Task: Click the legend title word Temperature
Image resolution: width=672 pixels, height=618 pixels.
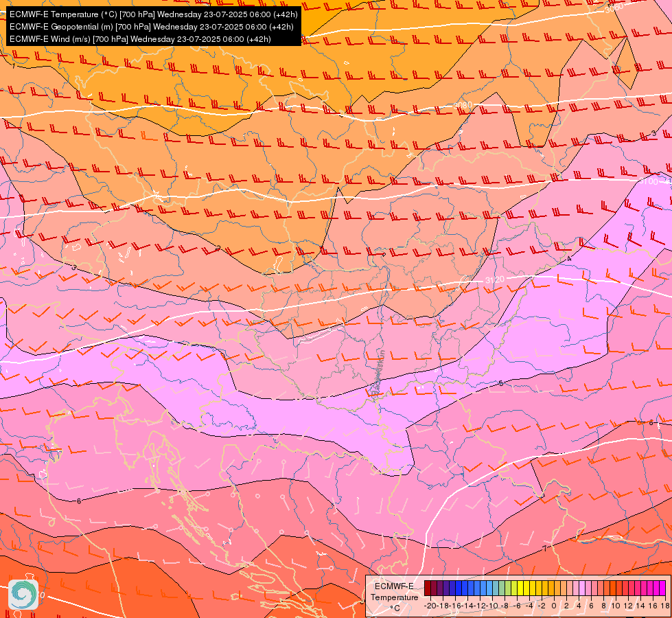Action: coord(394,597)
